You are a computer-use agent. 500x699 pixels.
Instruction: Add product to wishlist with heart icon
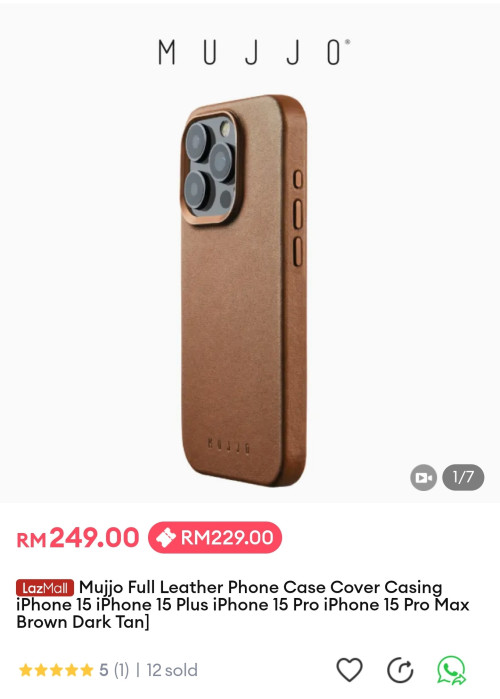pyautogui.click(x=349, y=670)
